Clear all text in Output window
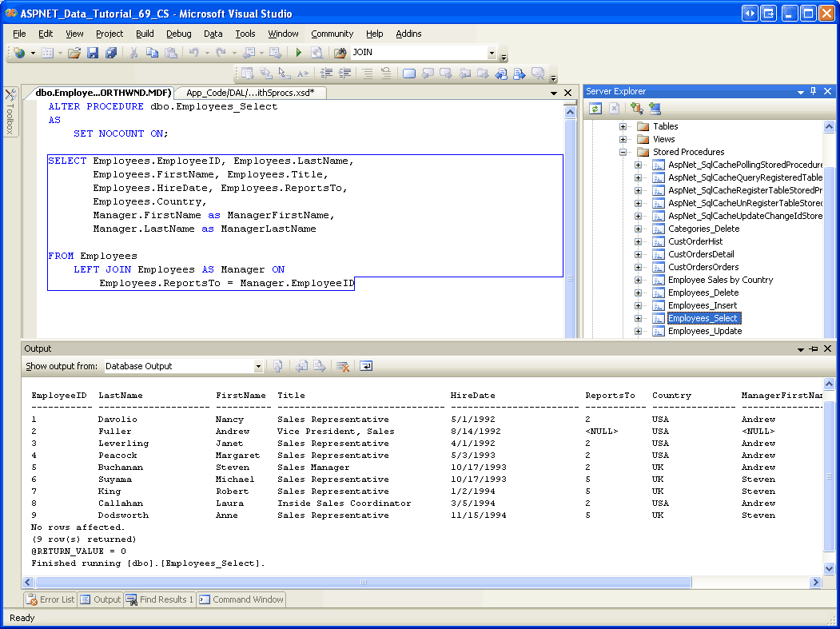This screenshot has width=840, height=629. [343, 366]
